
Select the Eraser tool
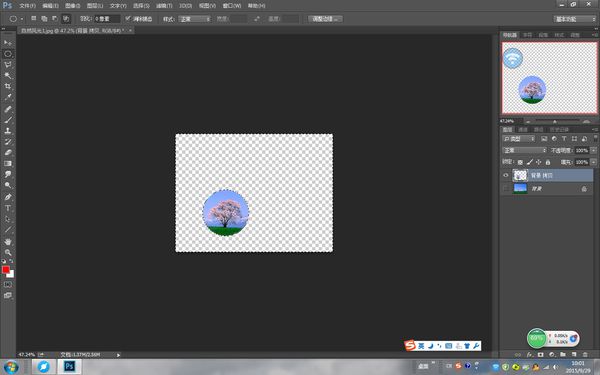[x=8, y=152]
